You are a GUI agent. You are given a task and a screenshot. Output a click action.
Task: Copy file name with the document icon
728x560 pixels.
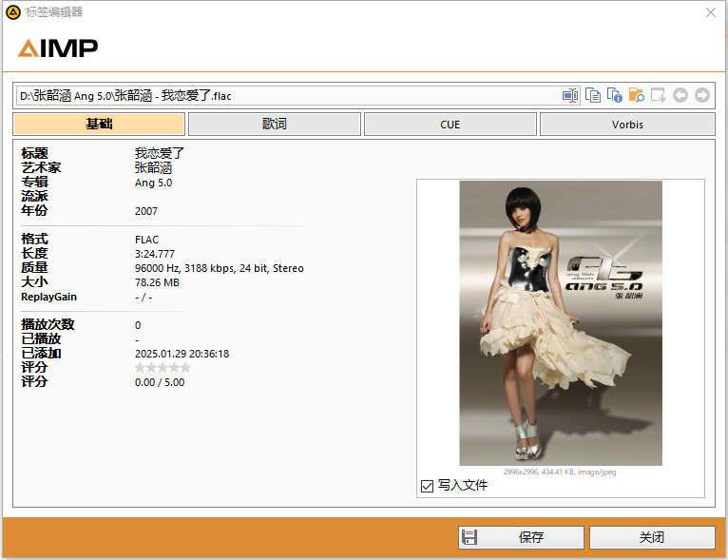coord(592,95)
